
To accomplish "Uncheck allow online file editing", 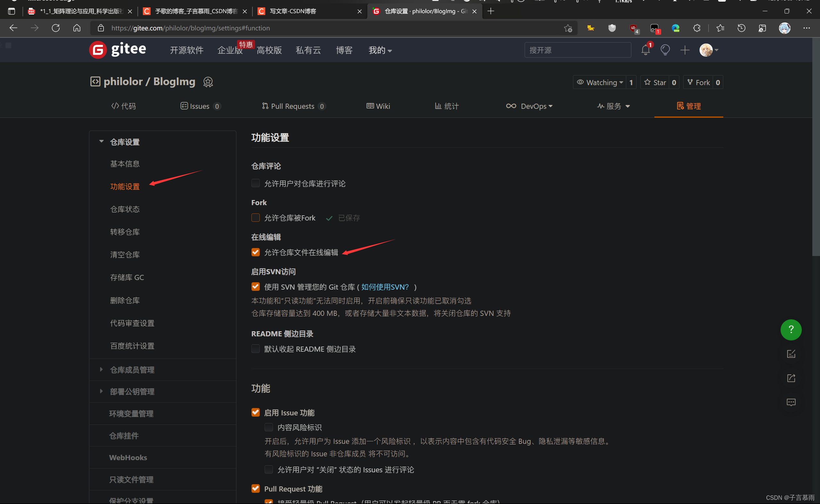I will 256,252.
